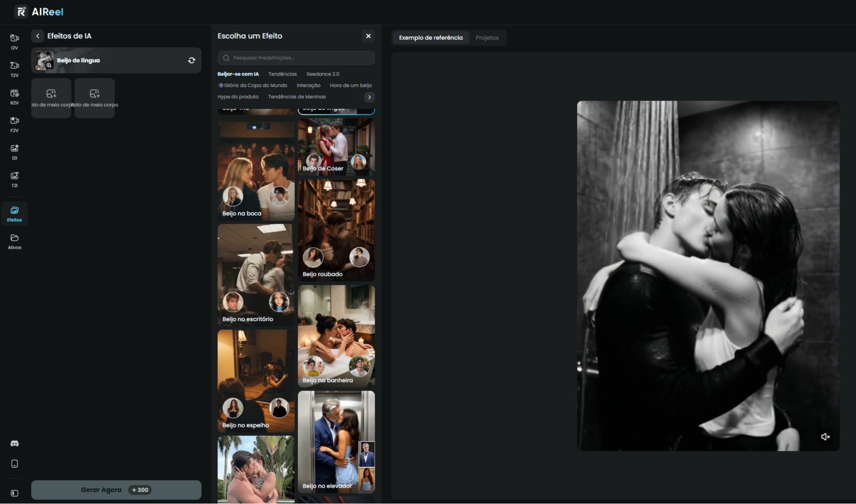Click the AIReel logo

39,12
